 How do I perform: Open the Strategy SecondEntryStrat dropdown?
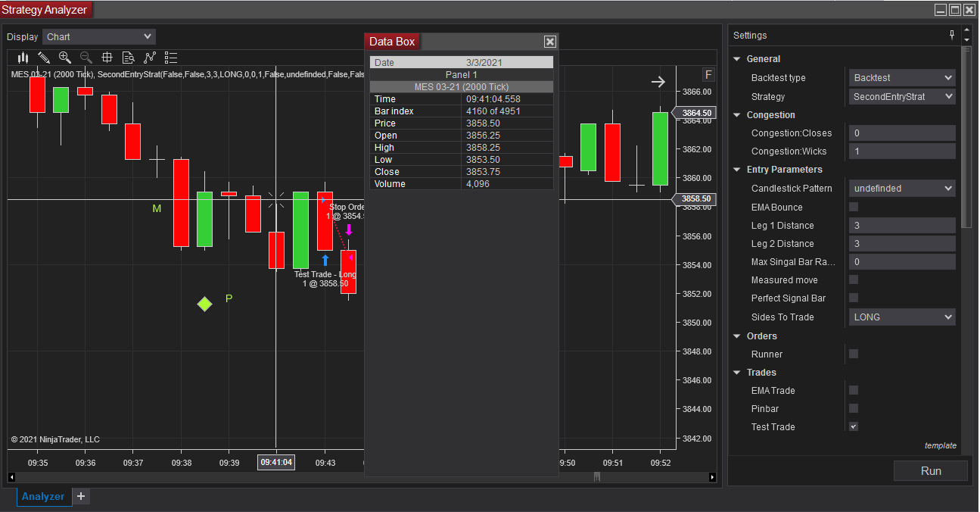pos(902,96)
